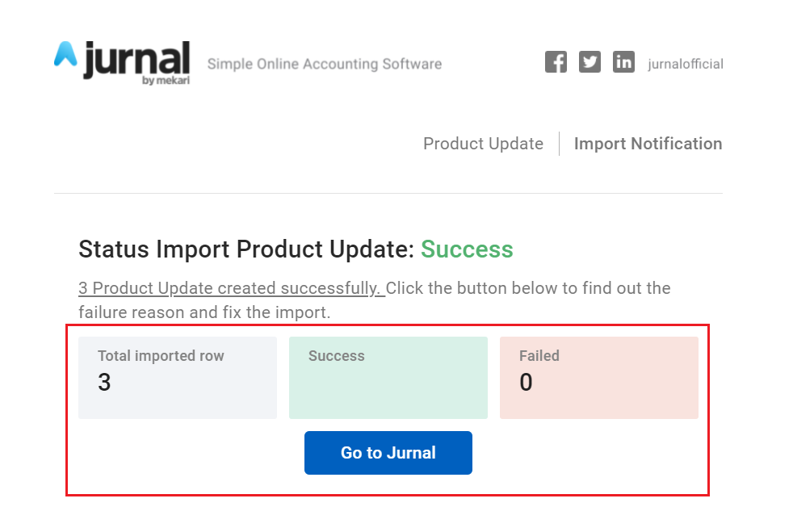This screenshot has height=532, width=793.
Task: Open the Twitter icon link
Action: (x=590, y=62)
